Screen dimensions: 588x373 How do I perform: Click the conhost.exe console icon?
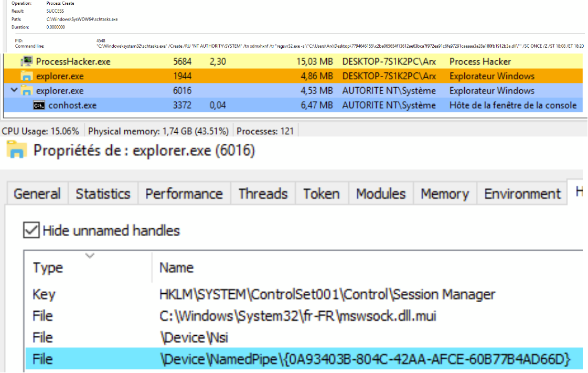pos(39,105)
